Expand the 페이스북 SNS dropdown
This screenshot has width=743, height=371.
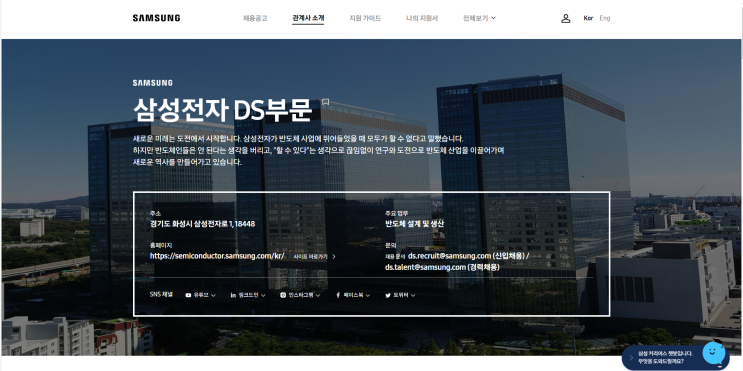click(353, 295)
